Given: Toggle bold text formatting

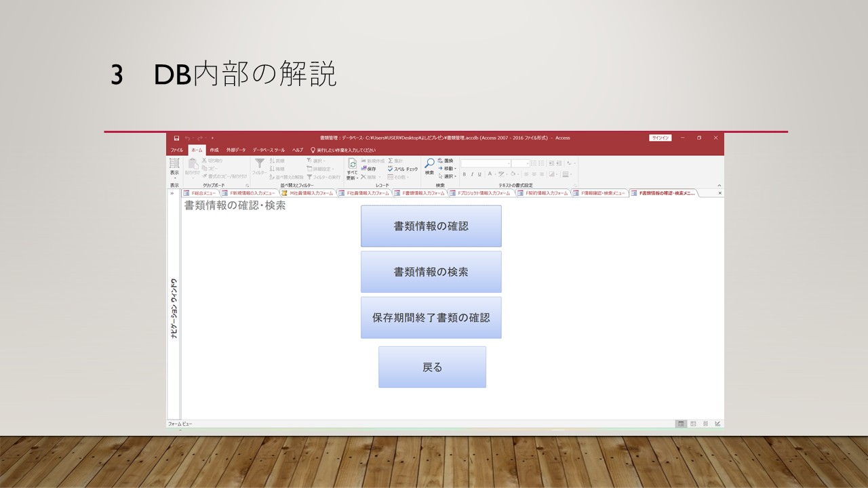Looking at the screenshot, I should (x=465, y=174).
